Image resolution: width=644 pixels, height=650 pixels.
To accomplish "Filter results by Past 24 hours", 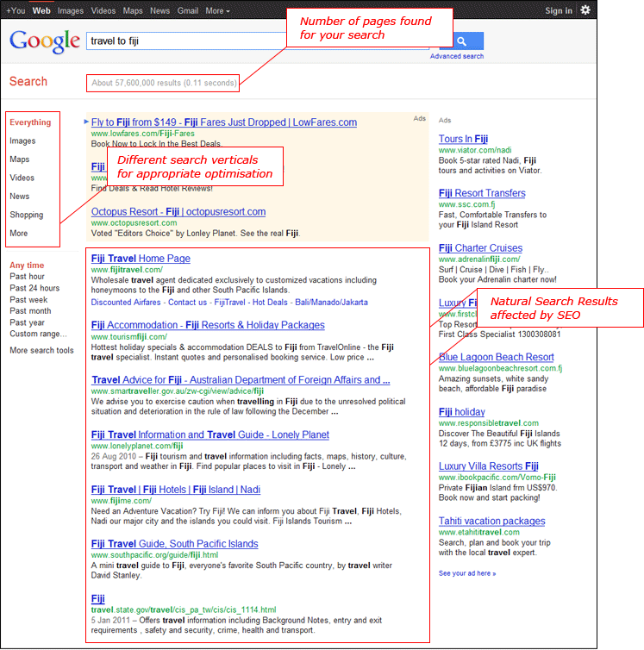I will pos(34,289).
